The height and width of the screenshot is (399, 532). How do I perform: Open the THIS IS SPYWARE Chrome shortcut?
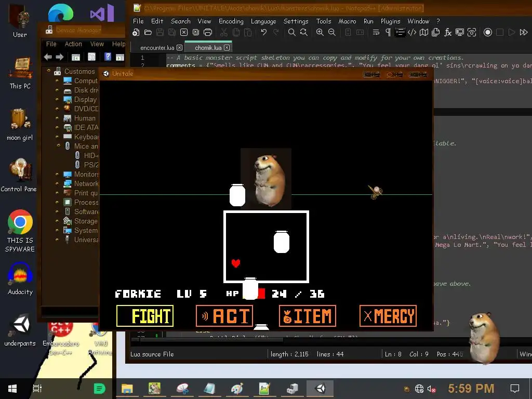coord(20,231)
